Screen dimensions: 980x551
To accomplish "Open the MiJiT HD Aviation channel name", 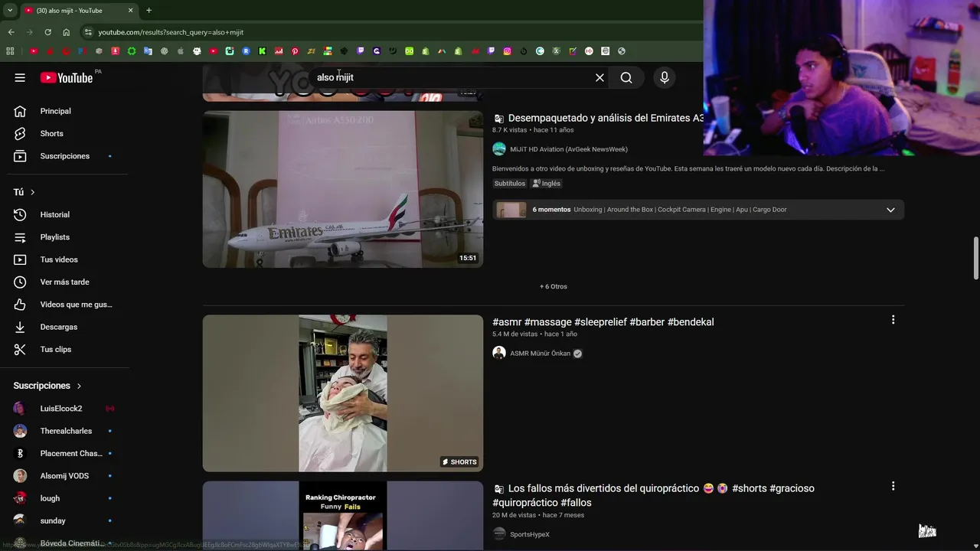I will (569, 149).
